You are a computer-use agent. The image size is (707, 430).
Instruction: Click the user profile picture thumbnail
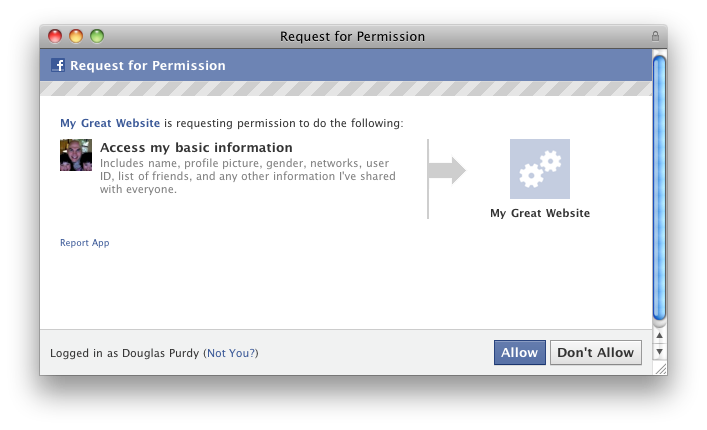(x=76, y=156)
